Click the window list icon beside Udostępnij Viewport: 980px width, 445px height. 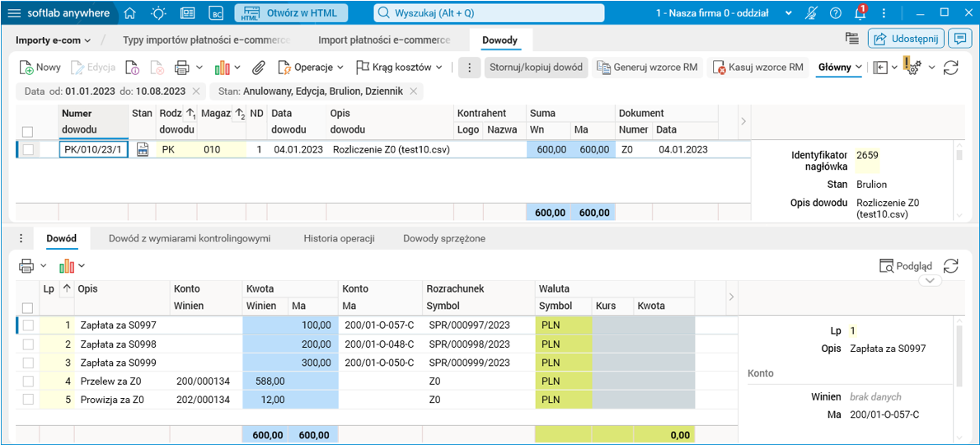tap(851, 38)
